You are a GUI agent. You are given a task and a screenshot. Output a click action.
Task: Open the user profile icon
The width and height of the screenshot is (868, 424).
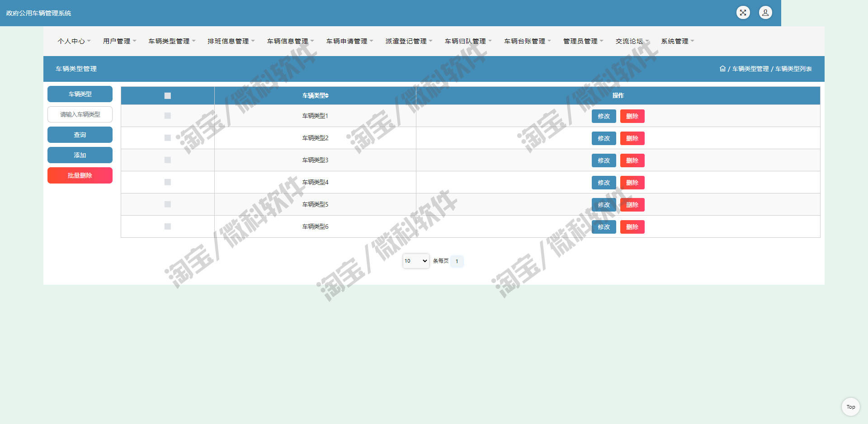point(765,13)
